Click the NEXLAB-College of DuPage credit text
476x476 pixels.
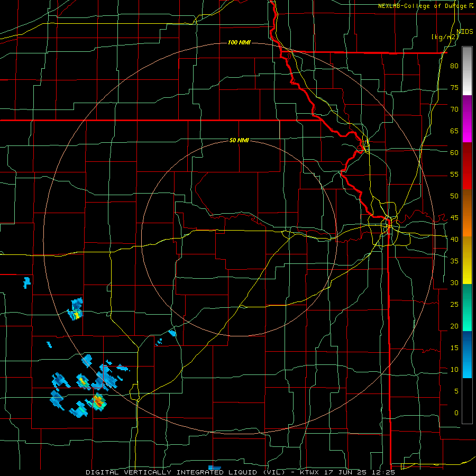coord(423,6)
